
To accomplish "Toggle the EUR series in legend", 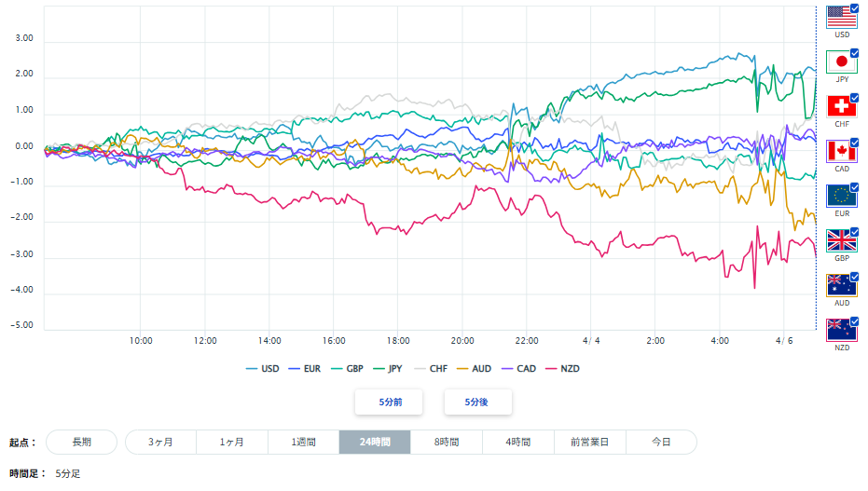I will click(x=305, y=369).
